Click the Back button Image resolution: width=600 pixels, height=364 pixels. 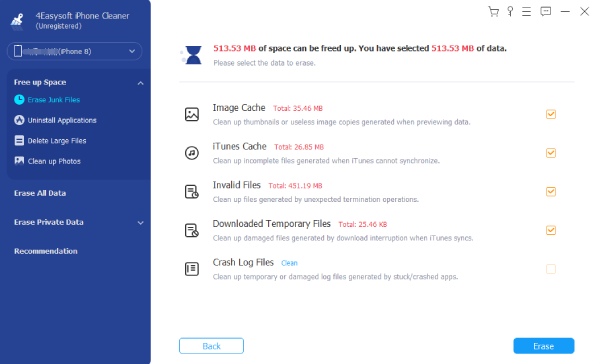coord(211,346)
